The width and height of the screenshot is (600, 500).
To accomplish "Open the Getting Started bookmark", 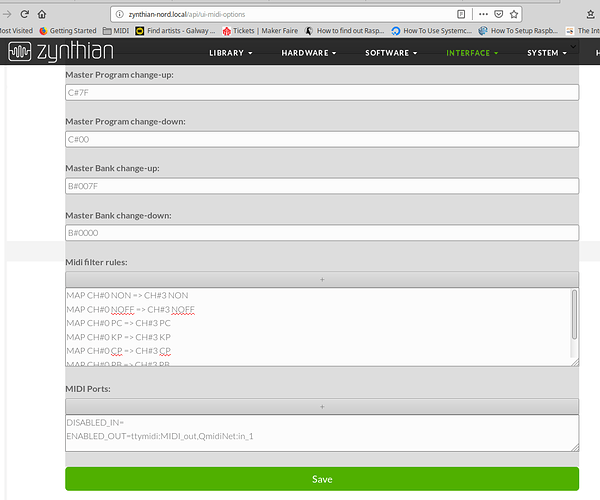I will point(68,31).
